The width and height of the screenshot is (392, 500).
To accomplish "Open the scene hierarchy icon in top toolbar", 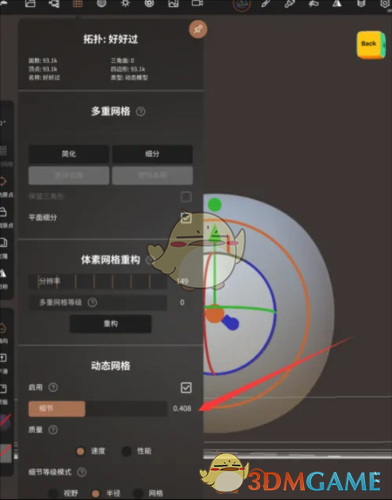I will tap(54, 4).
